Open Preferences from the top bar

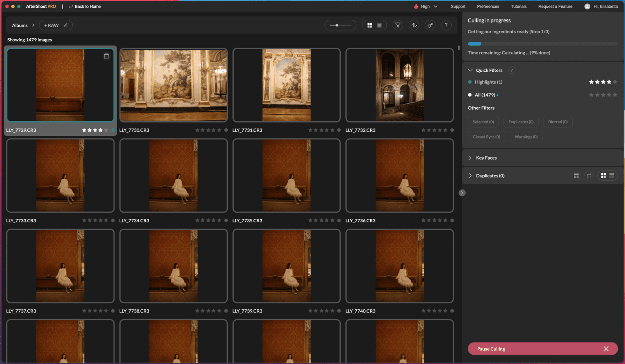(488, 6)
